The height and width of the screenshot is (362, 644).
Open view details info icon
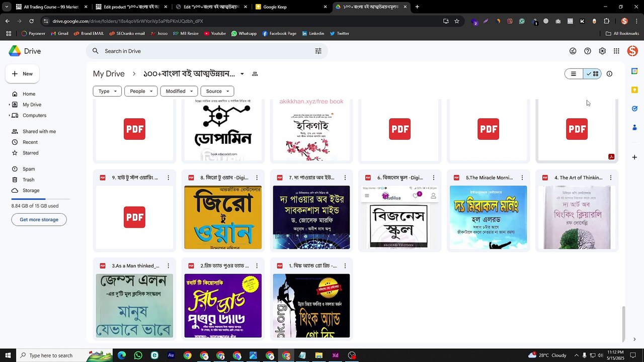(x=609, y=74)
